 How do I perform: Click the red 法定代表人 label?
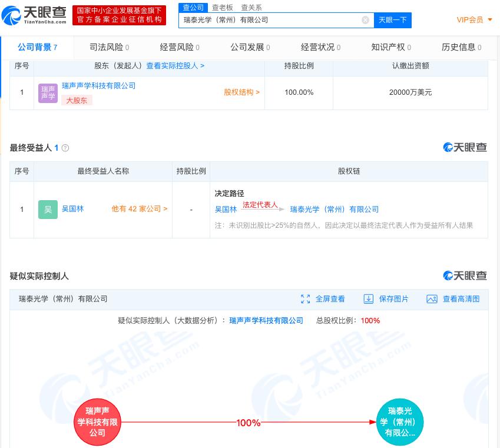click(260, 205)
